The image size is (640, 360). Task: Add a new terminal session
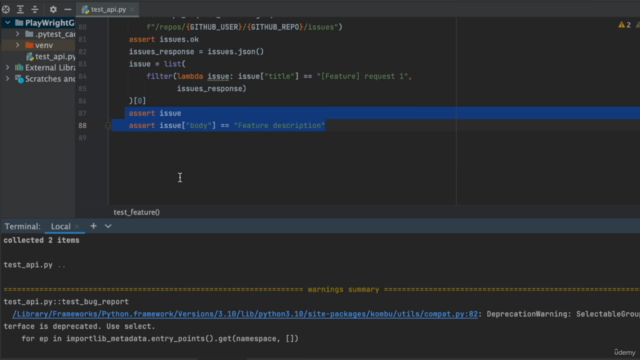pos(93,226)
